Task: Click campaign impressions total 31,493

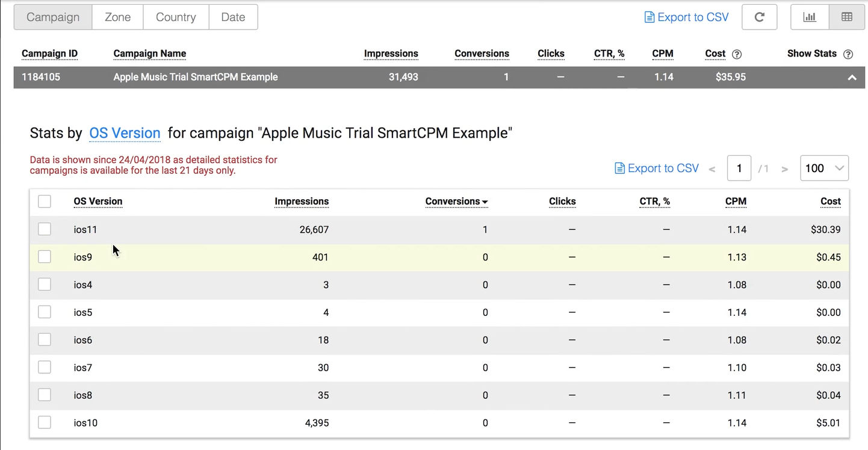Action: coord(403,77)
